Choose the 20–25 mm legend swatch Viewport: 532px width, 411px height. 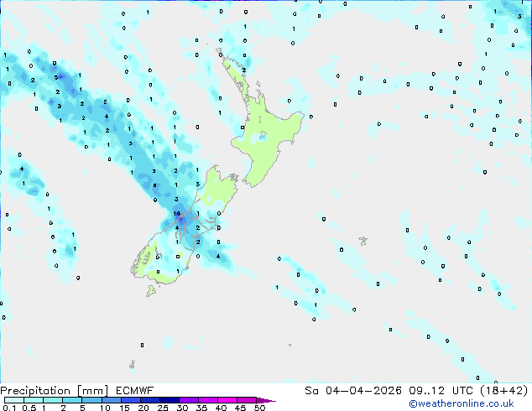(x=149, y=400)
